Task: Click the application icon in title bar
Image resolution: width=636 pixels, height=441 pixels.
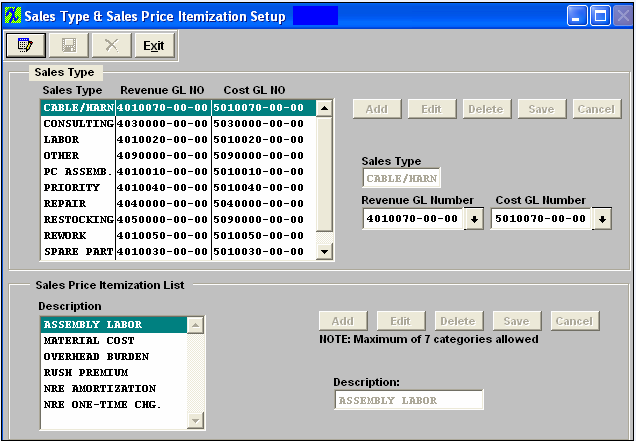Action: pos(13,16)
